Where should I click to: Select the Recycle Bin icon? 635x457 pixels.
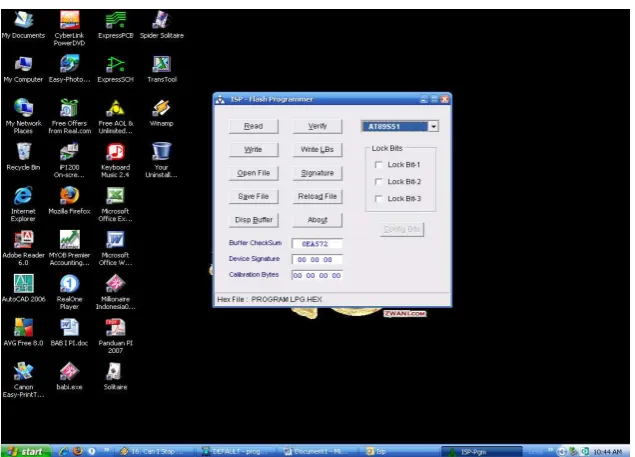(23, 156)
